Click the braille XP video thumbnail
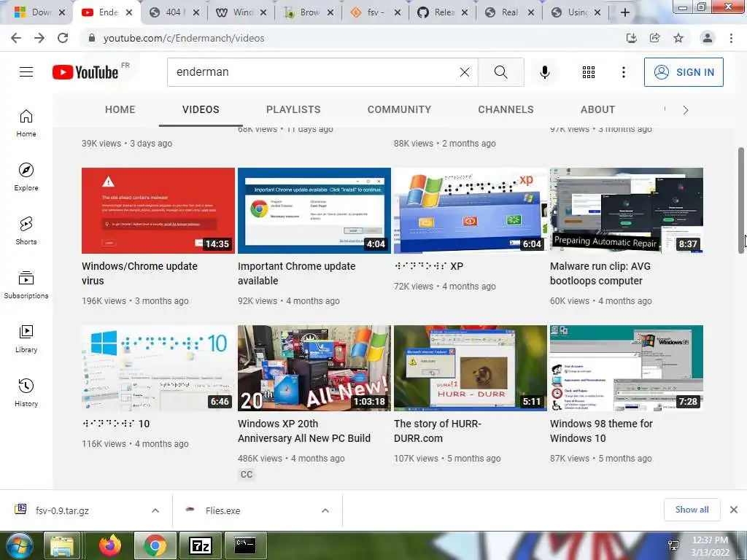This screenshot has width=747, height=560. [x=471, y=211]
